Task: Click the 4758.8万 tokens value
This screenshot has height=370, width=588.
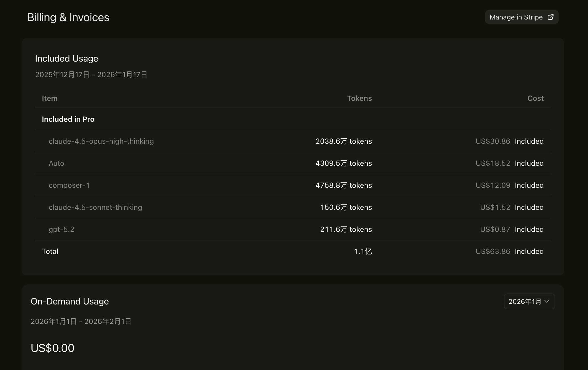Action: click(343, 185)
